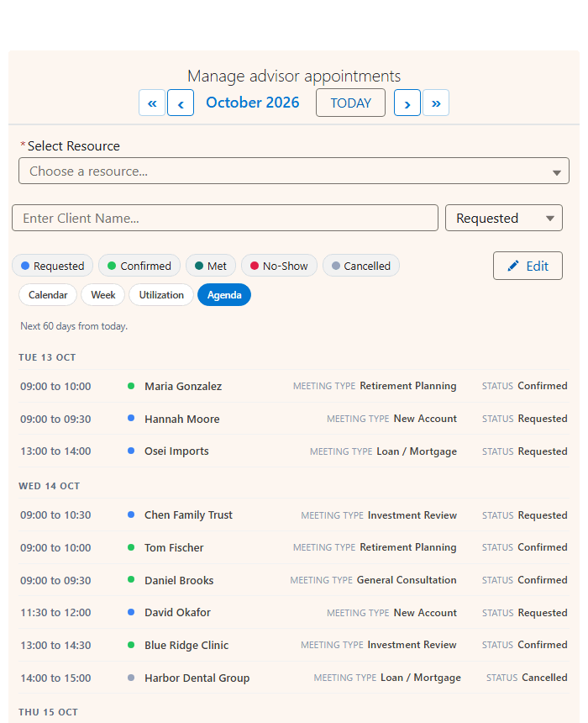Open David Okafor appointment

[293, 612]
